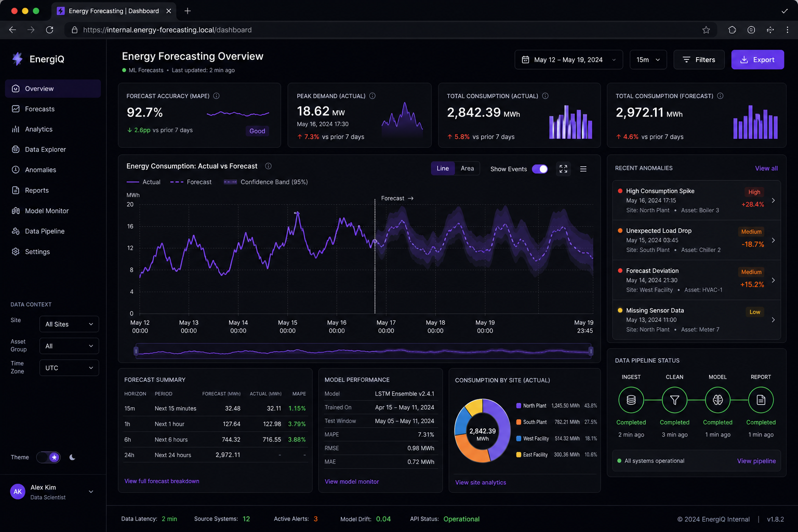Open the May 12 – May 19, 2024 date dropdown

(x=569, y=60)
